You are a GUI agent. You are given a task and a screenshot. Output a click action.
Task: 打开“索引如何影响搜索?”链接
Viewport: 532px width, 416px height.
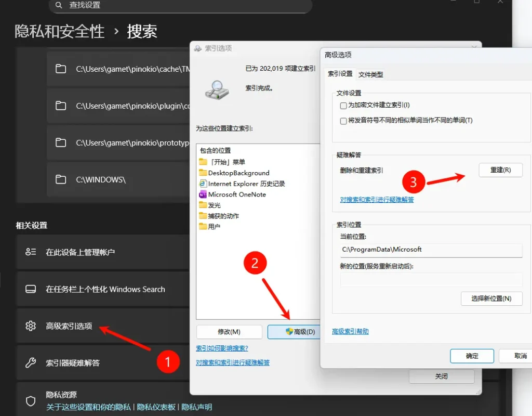(x=222, y=348)
